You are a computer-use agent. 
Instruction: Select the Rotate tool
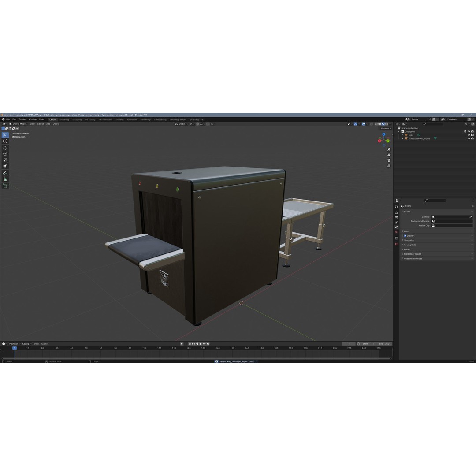[5, 154]
